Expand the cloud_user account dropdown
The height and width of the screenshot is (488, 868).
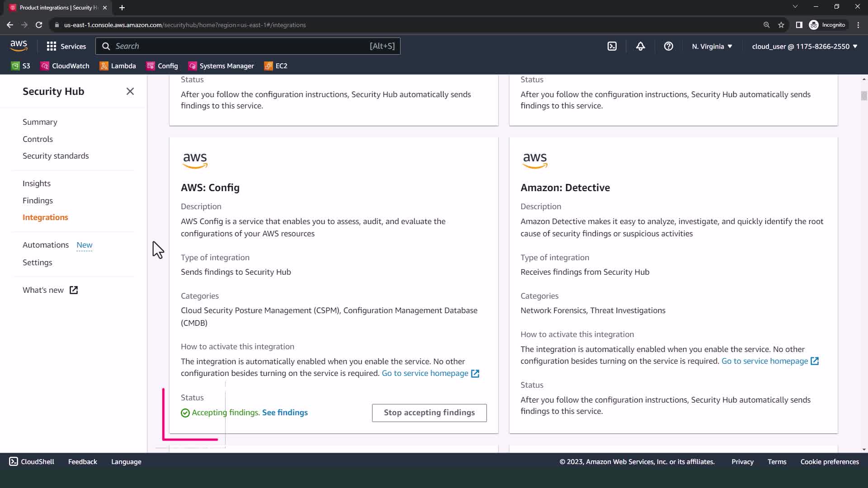click(804, 46)
